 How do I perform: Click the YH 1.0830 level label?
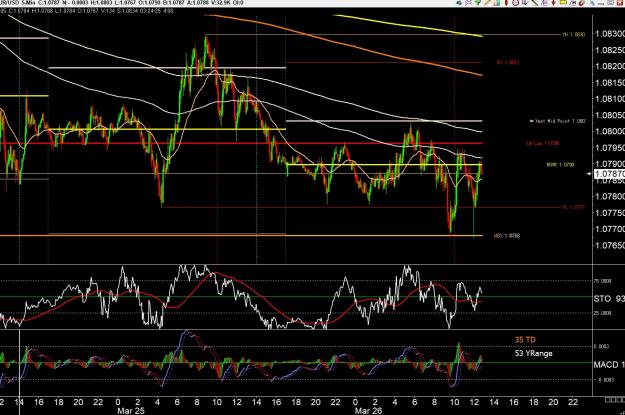[x=574, y=35]
